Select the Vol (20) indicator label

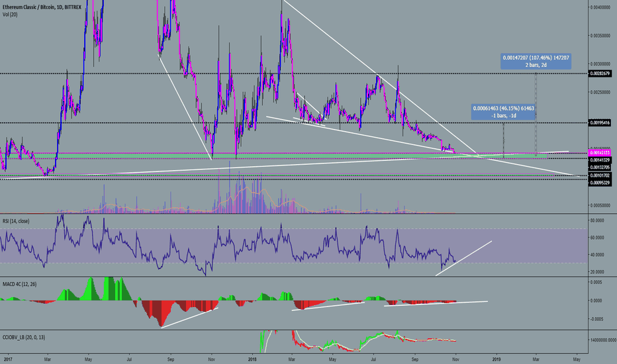coord(10,15)
